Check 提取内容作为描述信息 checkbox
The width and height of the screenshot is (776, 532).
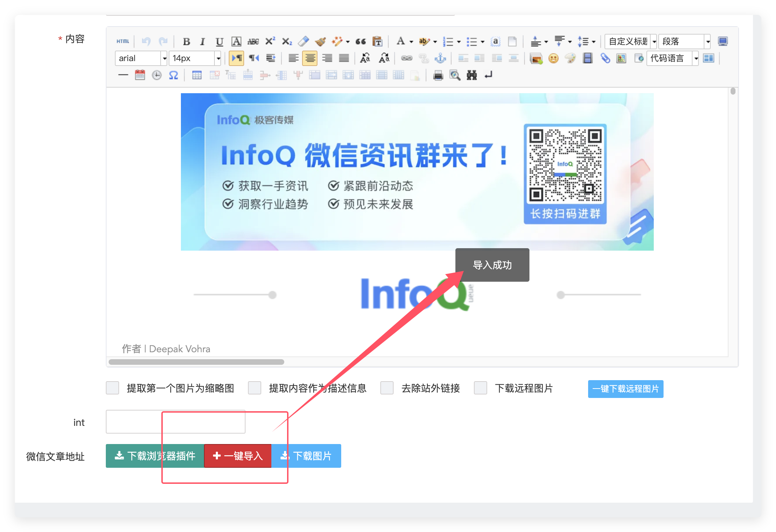(x=255, y=388)
